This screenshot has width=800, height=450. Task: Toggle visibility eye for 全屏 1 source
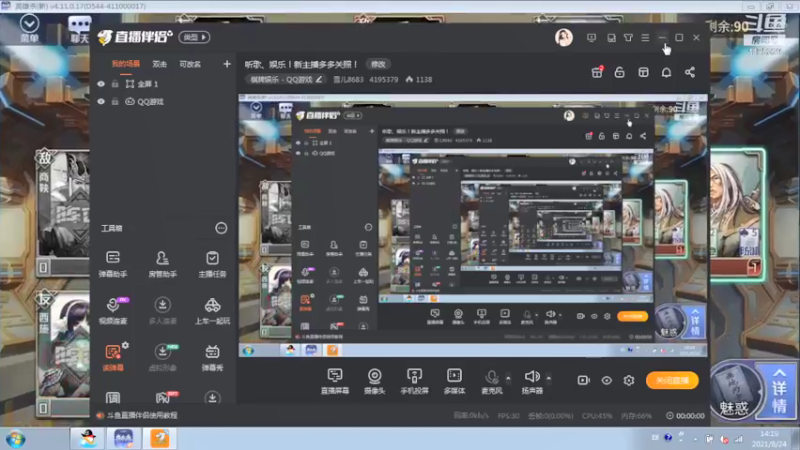click(x=101, y=84)
